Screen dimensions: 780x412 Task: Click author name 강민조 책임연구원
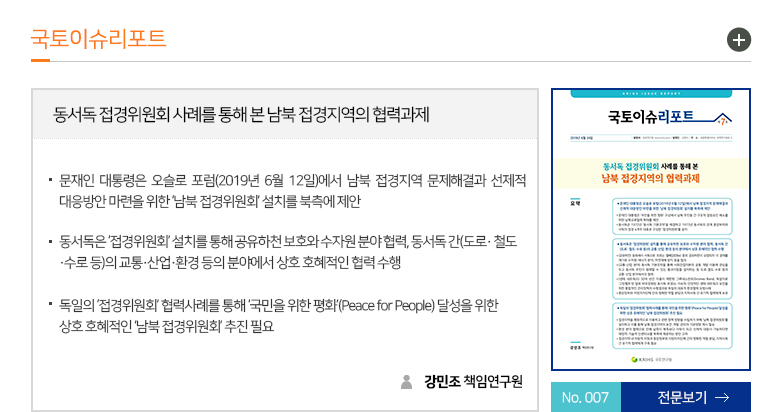(x=473, y=382)
